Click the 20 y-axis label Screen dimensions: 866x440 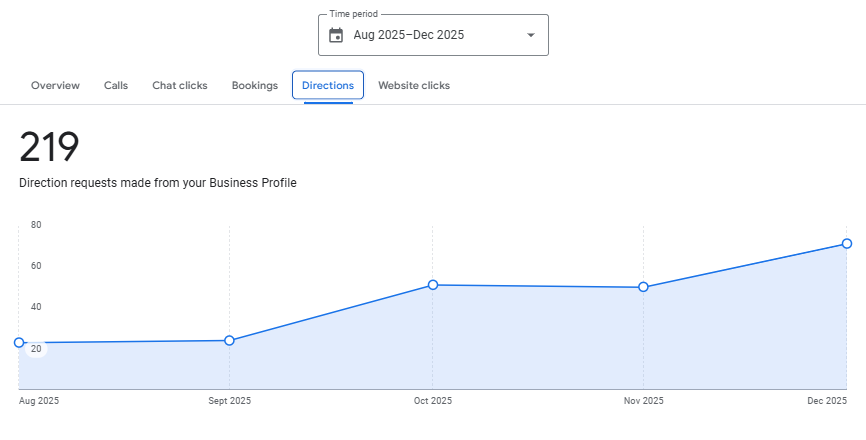36,349
